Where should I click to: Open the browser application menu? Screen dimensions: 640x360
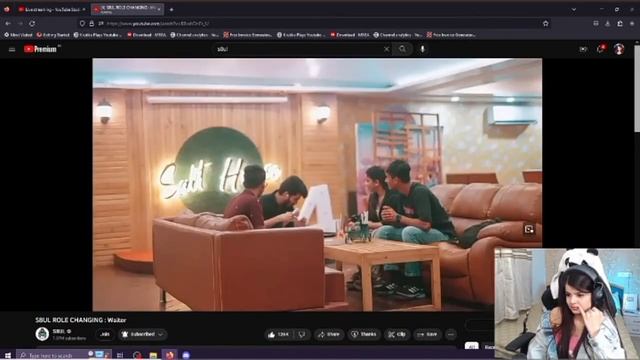point(632,24)
